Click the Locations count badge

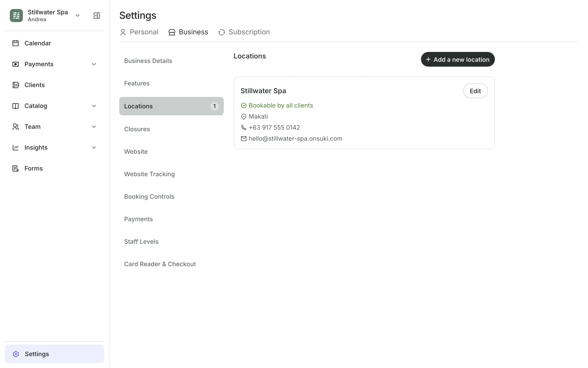pos(214,106)
